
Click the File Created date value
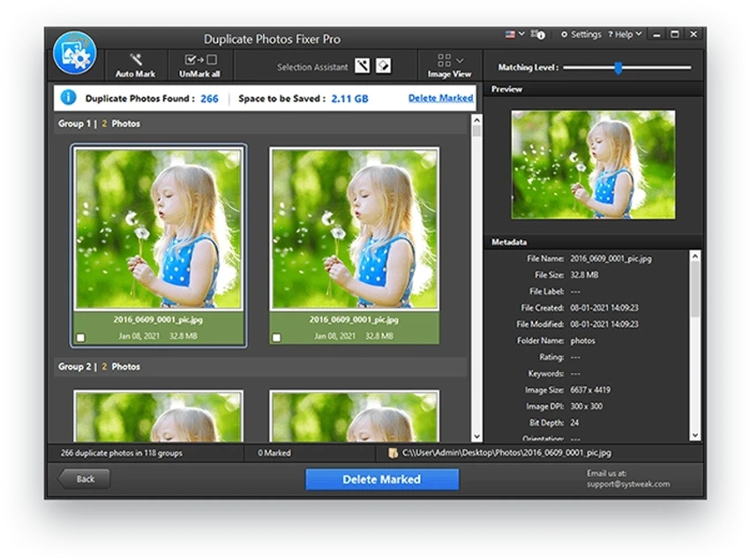point(604,308)
